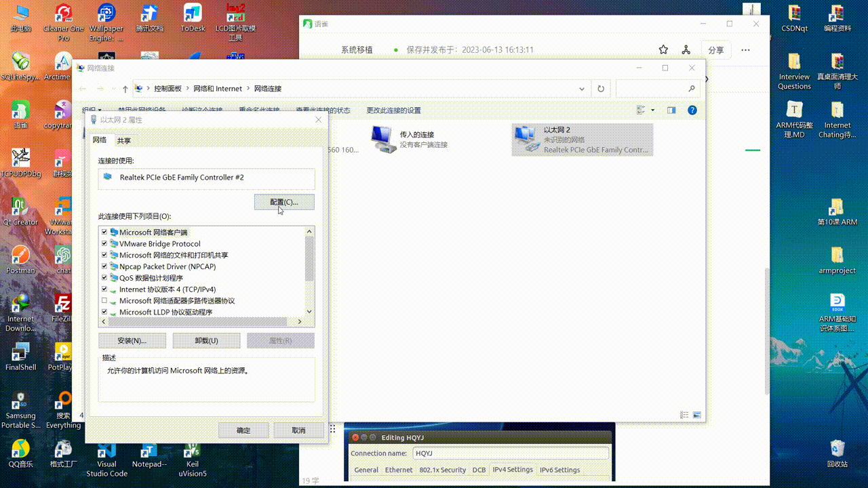
Task: Toggle Microsoft 网络的文件和打印机共享 checkbox
Action: [104, 256]
